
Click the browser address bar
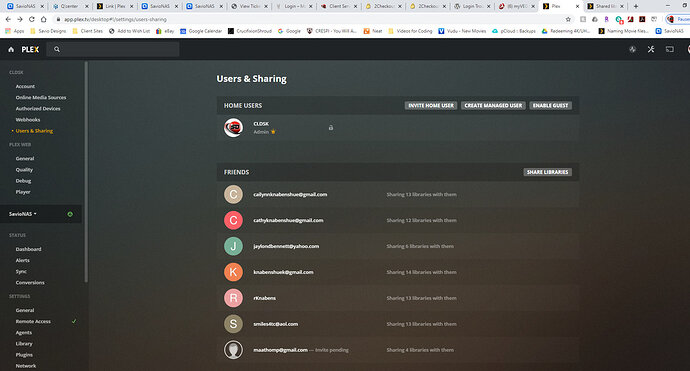point(308,19)
